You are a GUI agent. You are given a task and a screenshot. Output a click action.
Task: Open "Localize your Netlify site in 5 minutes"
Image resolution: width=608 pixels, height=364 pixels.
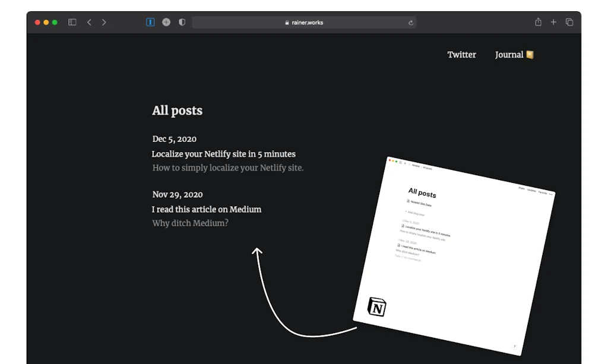(x=223, y=154)
